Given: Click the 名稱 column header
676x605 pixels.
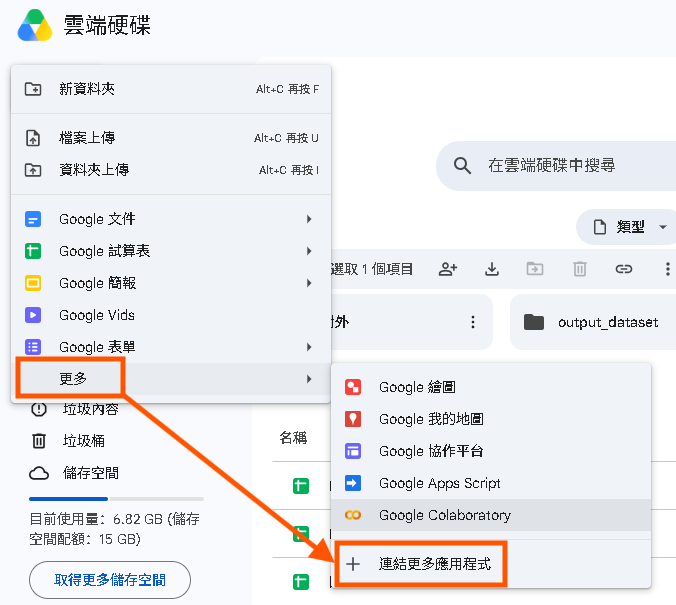Looking at the screenshot, I should point(293,438).
